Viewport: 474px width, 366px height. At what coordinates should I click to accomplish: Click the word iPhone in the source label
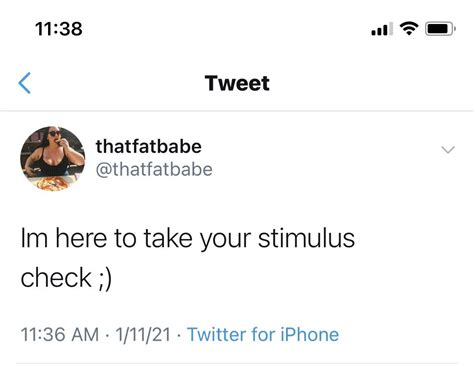coord(310,334)
